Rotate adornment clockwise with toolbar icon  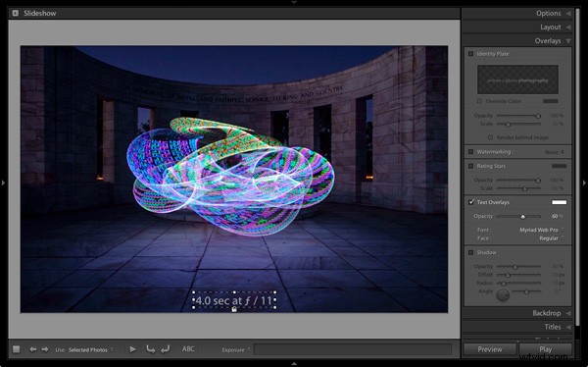coord(165,349)
